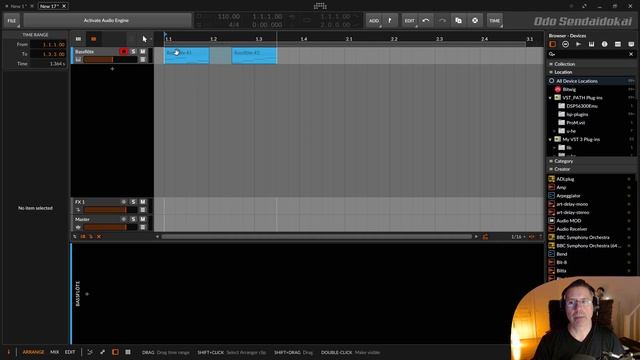Image resolution: width=640 pixels, height=360 pixels.
Task: Open the Clips browser tab icon
Action: pos(618,44)
